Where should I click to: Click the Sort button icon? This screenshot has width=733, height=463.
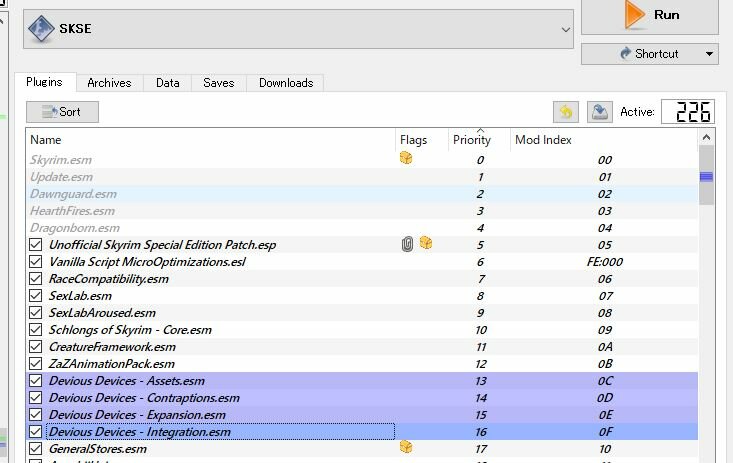50,112
